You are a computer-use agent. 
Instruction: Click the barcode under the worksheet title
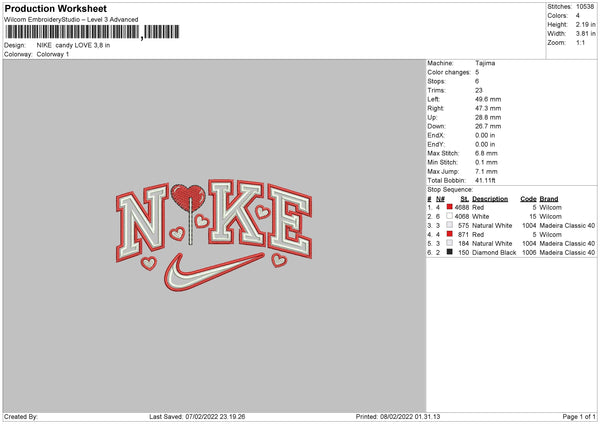(x=92, y=32)
